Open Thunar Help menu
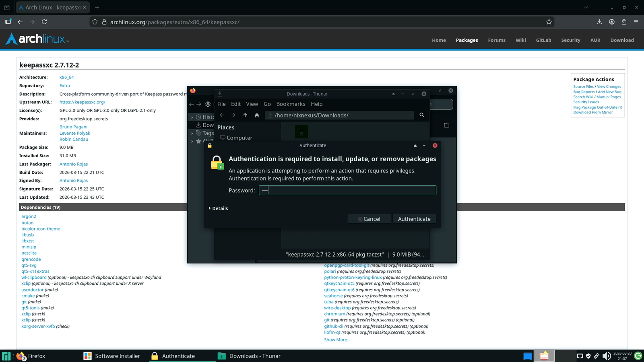The image size is (644, 362). tap(317, 104)
